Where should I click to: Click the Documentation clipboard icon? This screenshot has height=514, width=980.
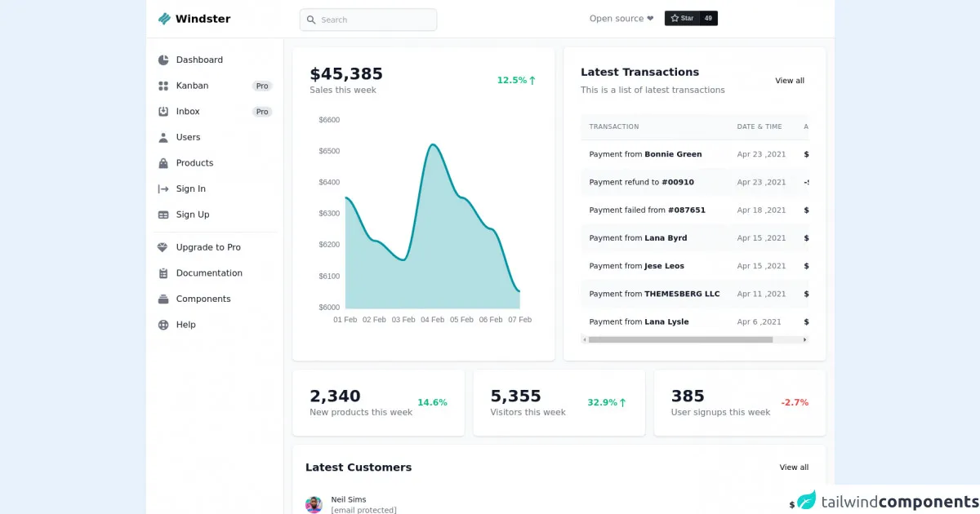tap(163, 273)
